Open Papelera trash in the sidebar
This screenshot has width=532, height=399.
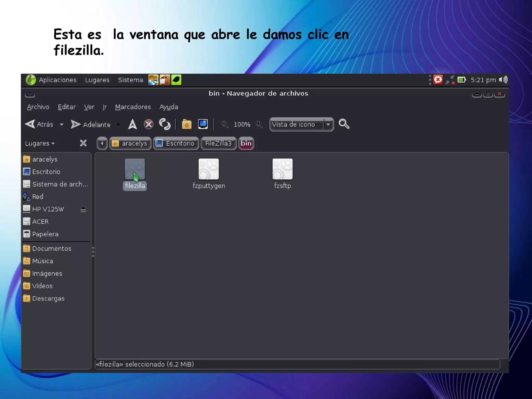pos(56,234)
